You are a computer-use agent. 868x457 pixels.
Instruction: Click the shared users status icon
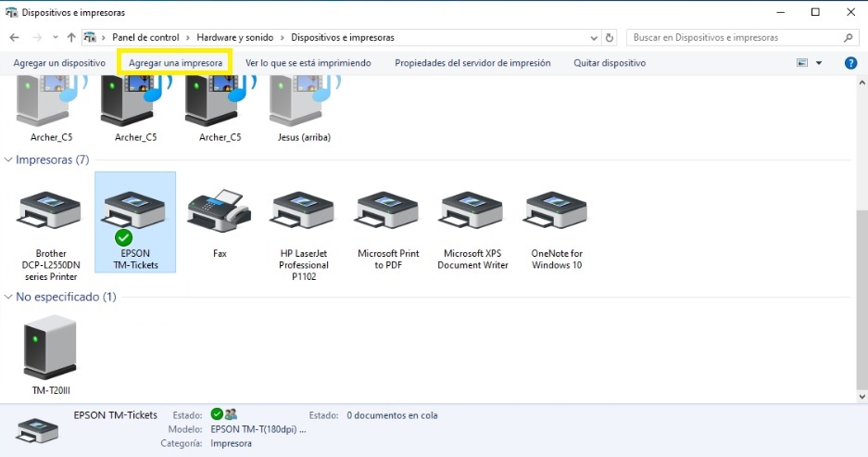(231, 414)
